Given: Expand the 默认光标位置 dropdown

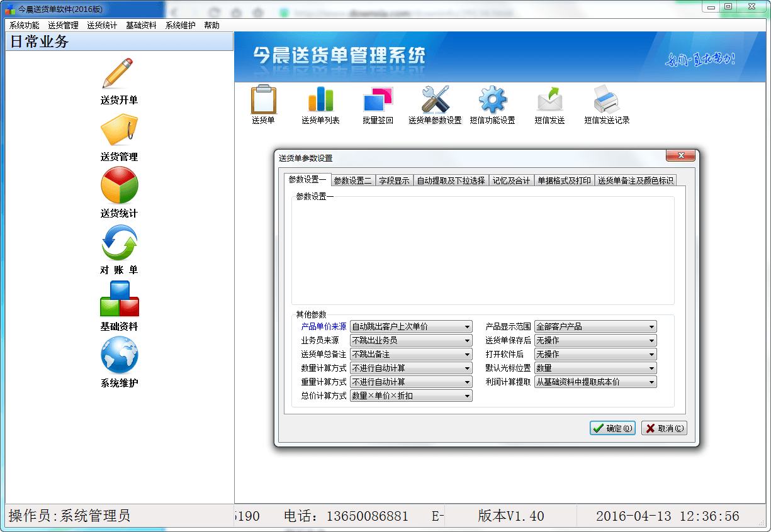Looking at the screenshot, I should [651, 369].
